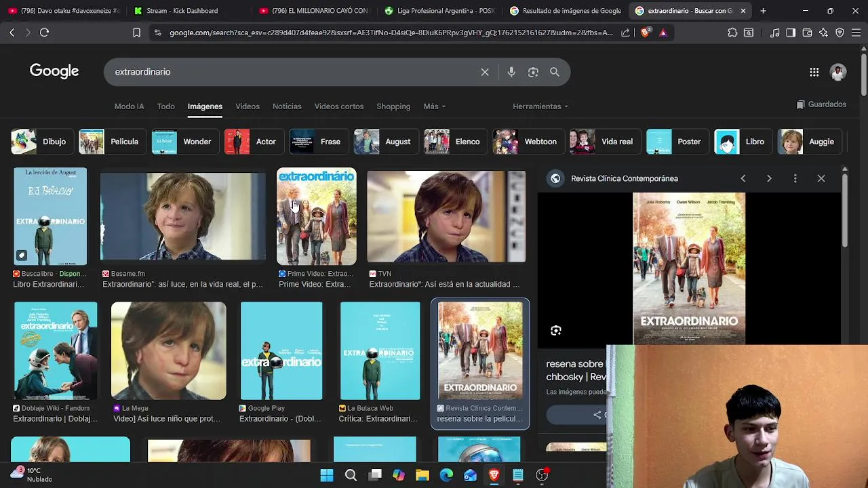Switch to Shopping tab

[393, 106]
